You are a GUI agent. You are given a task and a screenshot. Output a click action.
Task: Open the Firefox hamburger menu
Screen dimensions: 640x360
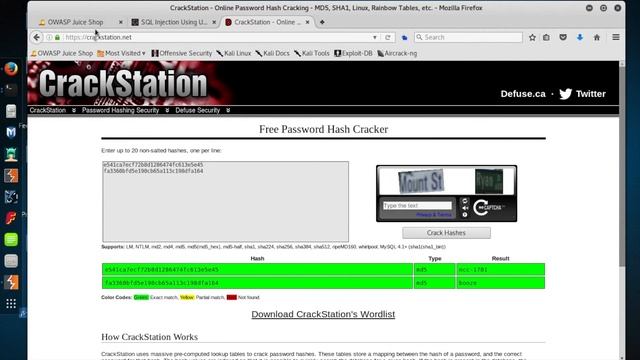point(616,37)
